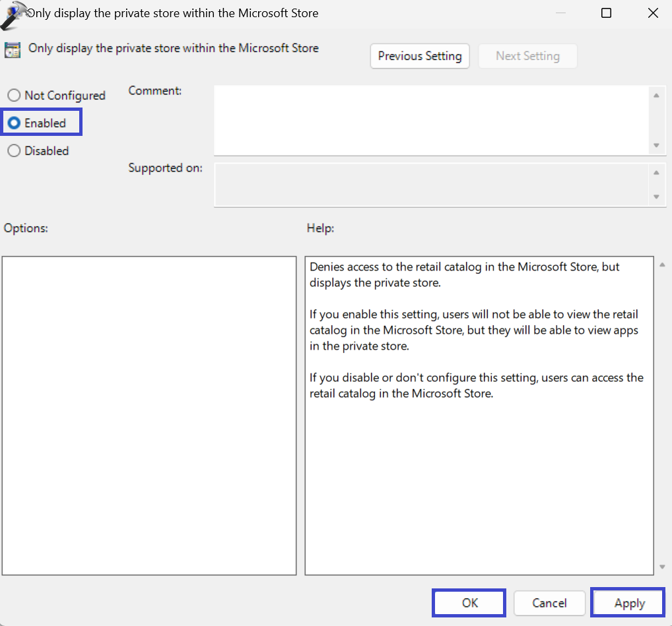Go to the Previous Setting
The width and height of the screenshot is (672, 626).
coord(420,56)
